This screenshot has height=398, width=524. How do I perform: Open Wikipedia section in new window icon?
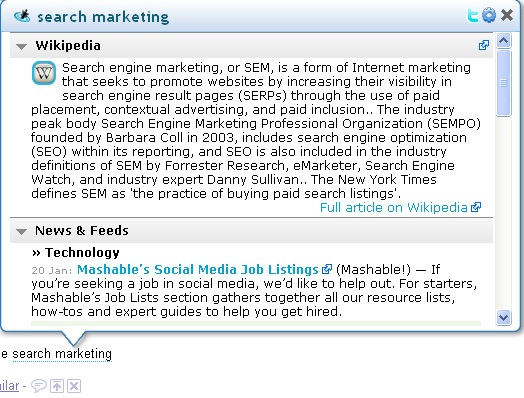(484, 45)
